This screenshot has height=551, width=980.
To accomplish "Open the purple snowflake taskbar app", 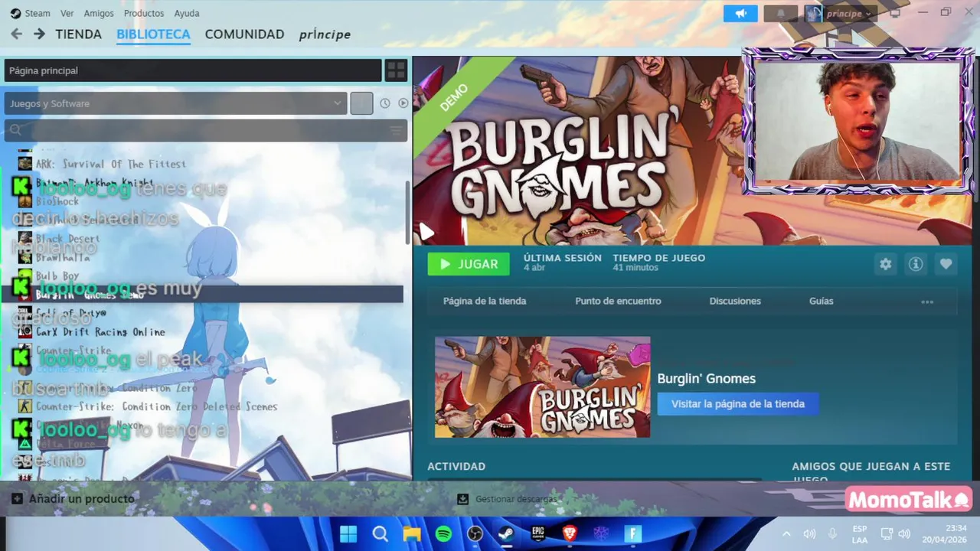I will pos(601,533).
